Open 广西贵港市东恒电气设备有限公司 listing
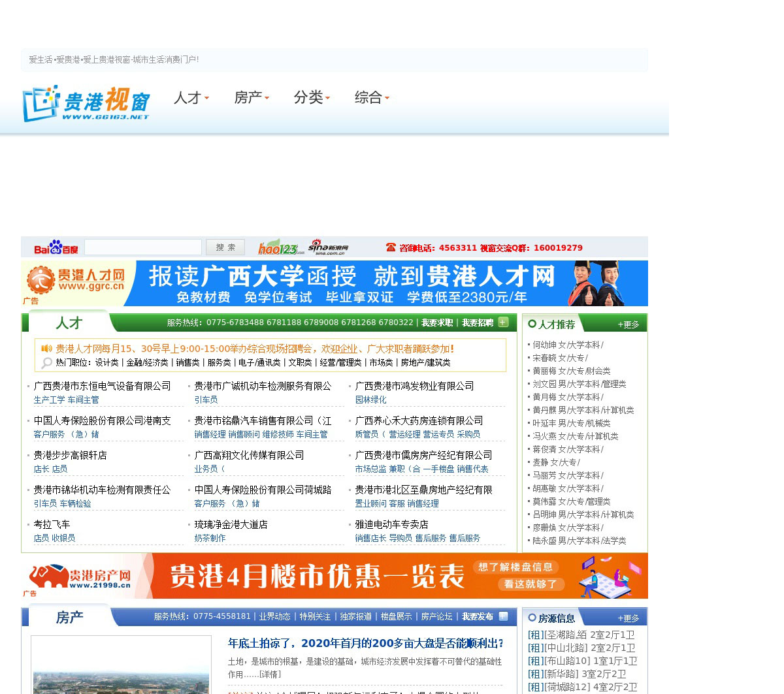The height and width of the screenshot is (694, 784). (102, 386)
